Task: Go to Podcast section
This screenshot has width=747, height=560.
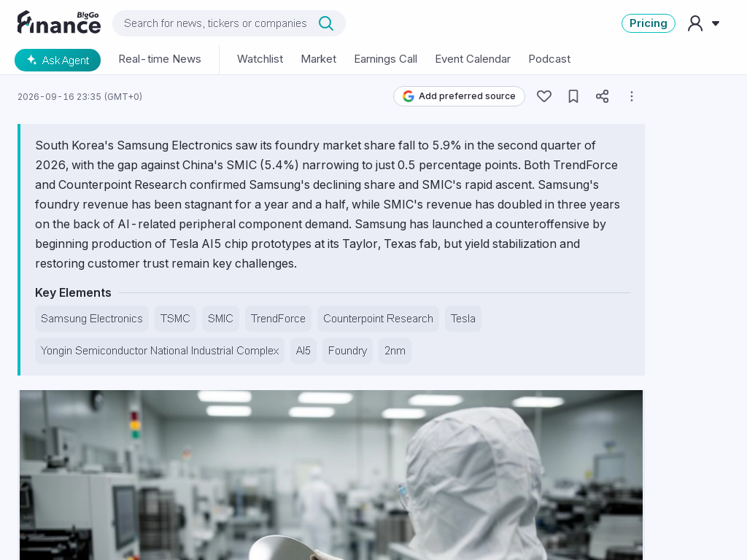Action: [549, 59]
